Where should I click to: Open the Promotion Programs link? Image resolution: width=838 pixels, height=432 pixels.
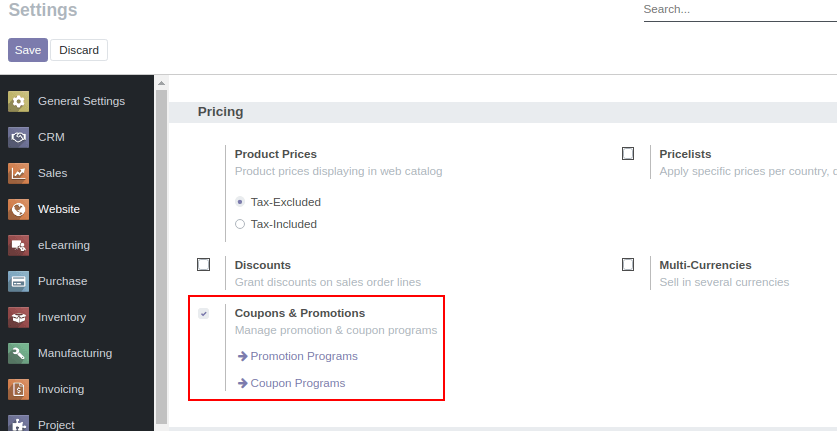coord(304,356)
